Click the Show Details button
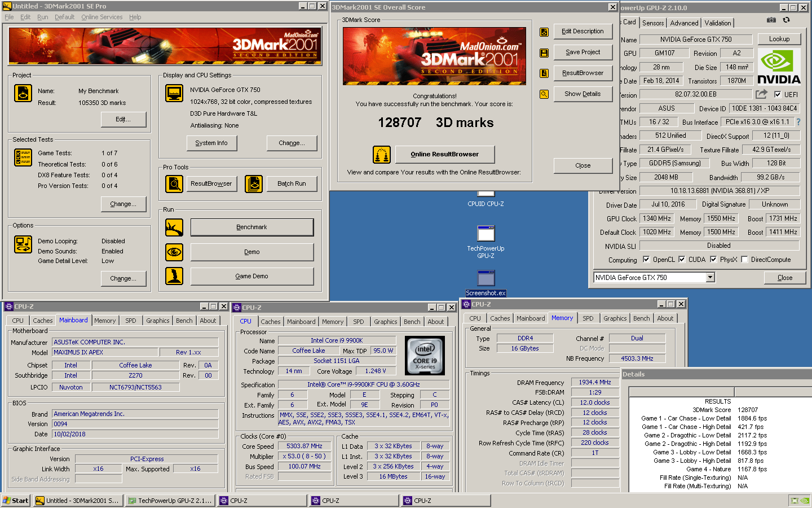This screenshot has width=812, height=508. point(583,94)
